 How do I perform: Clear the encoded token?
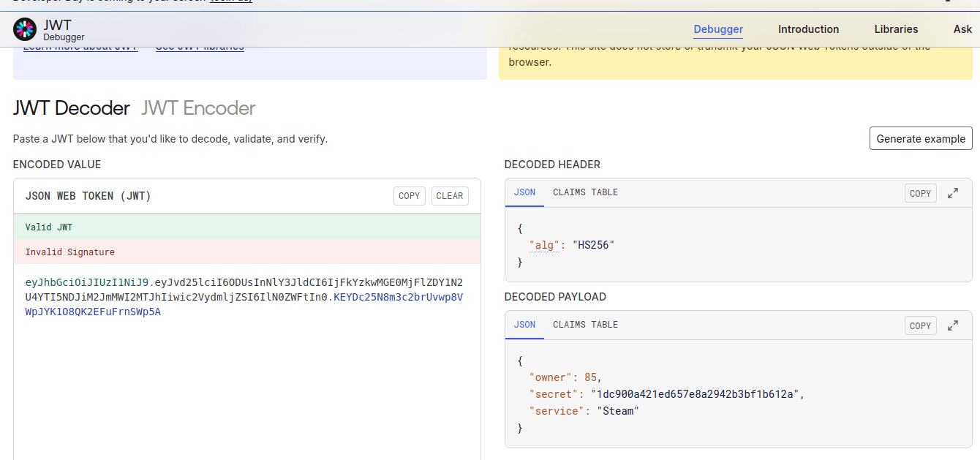tap(449, 195)
